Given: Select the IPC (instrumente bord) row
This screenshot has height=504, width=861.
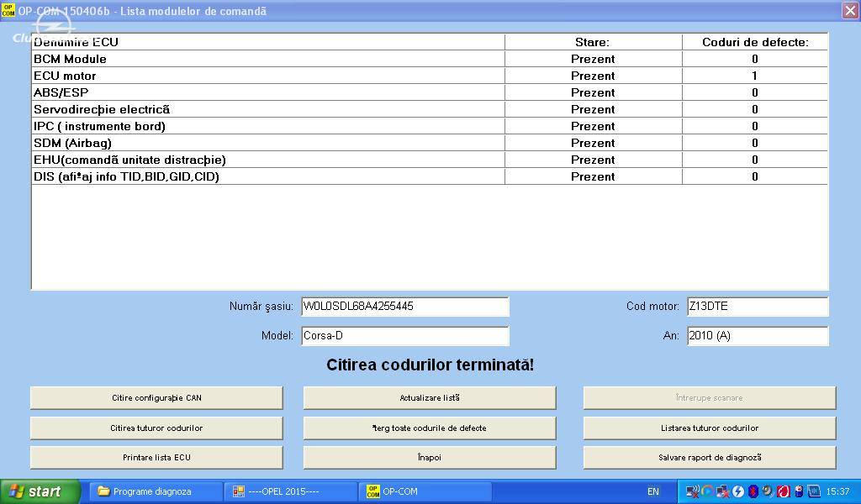Looking at the screenshot, I should (430, 126).
